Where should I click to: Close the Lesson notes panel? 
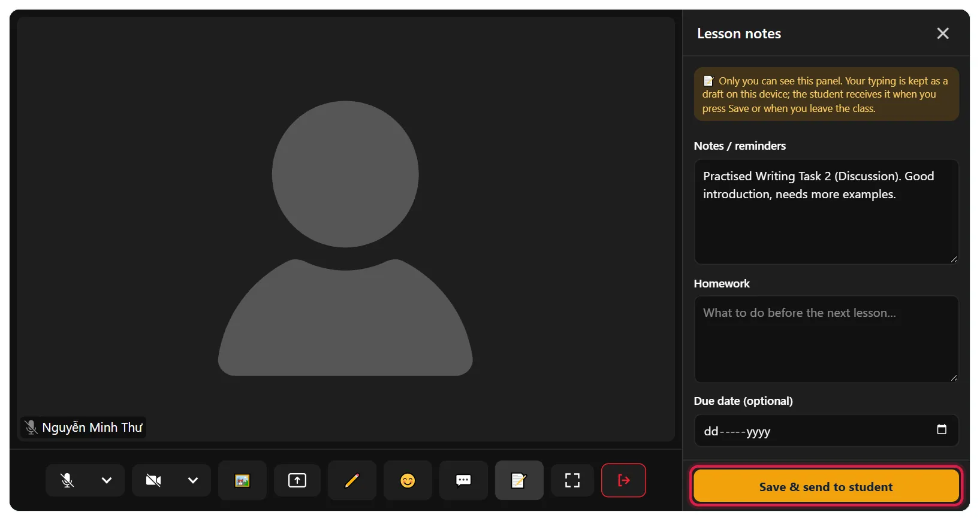click(943, 34)
